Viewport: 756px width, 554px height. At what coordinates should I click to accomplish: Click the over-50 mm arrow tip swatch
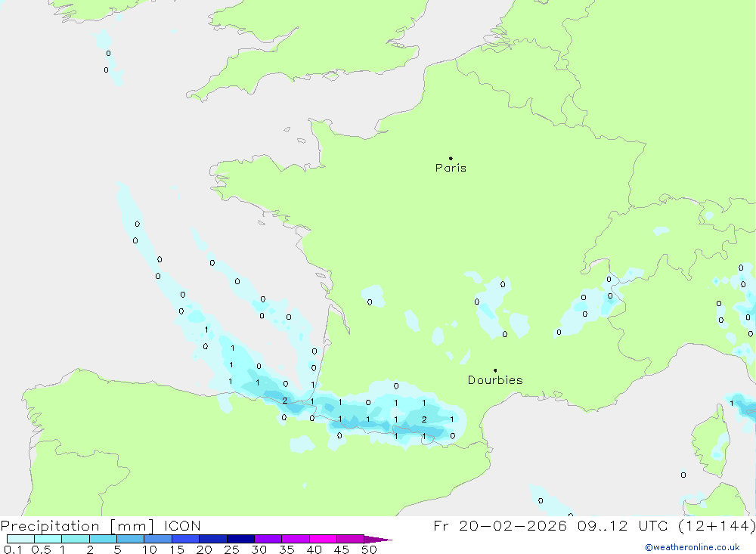click(x=378, y=539)
